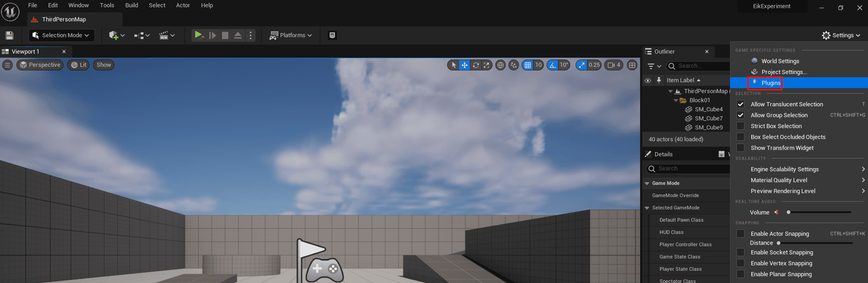Expand Preview Rendering Level submenu
The image size is (868, 283).
coord(799,191)
